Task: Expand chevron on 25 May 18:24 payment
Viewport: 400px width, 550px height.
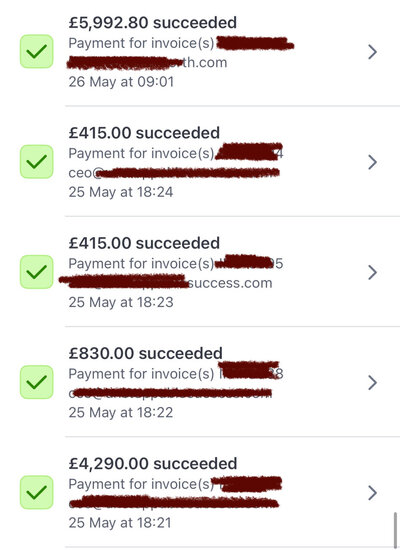Action: [372, 162]
